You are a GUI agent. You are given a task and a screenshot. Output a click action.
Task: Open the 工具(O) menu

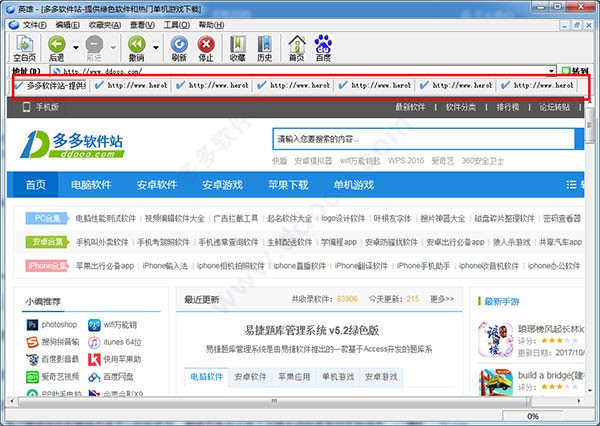[176, 25]
